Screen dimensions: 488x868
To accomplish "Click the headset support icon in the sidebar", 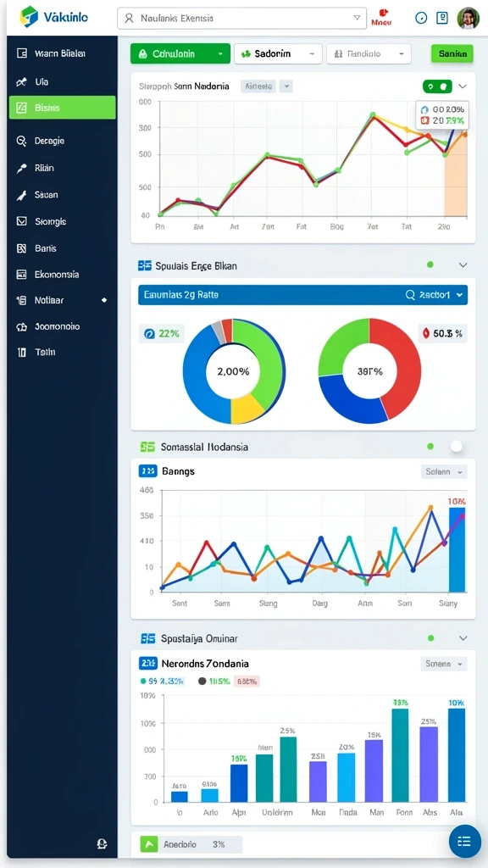I will (102, 843).
